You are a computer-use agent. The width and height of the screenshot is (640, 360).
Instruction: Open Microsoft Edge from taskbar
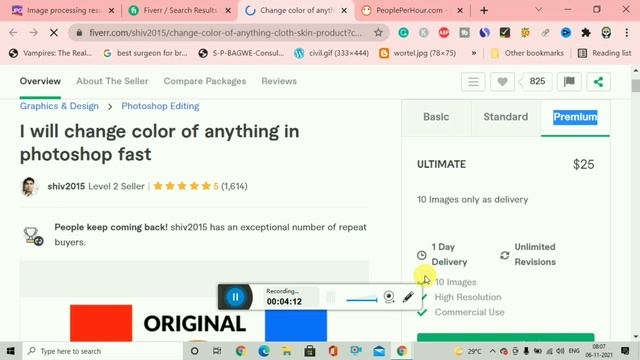(x=264, y=351)
